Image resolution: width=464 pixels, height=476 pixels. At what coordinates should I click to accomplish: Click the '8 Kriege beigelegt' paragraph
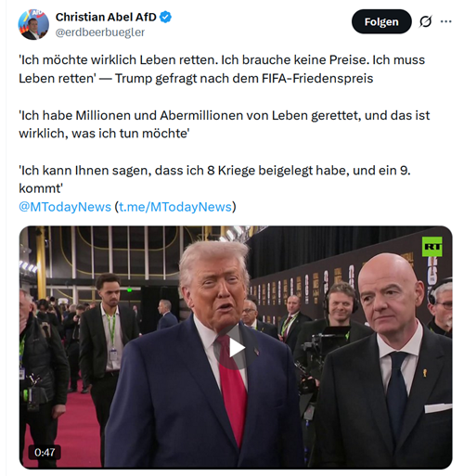coord(214,179)
